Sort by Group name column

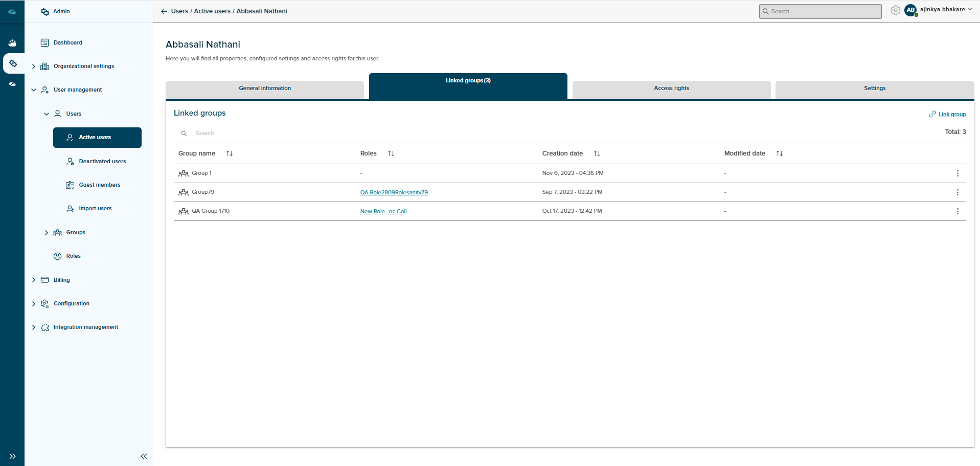coord(230,153)
